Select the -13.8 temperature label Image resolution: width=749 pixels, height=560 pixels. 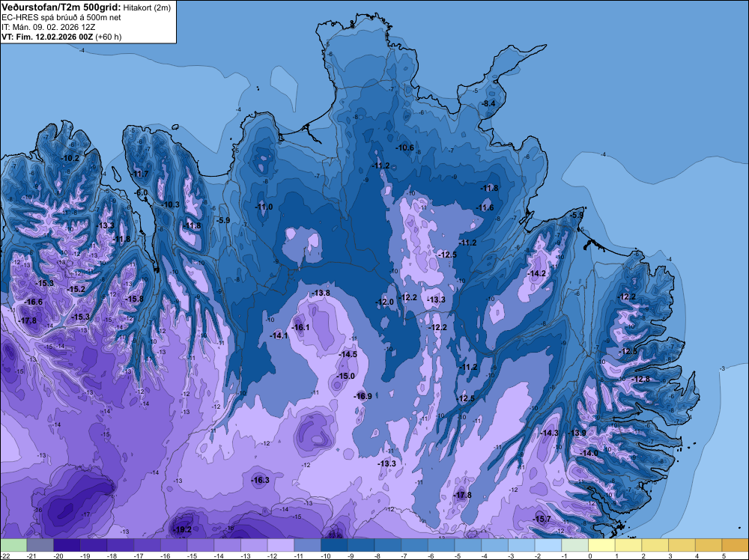tap(321, 293)
